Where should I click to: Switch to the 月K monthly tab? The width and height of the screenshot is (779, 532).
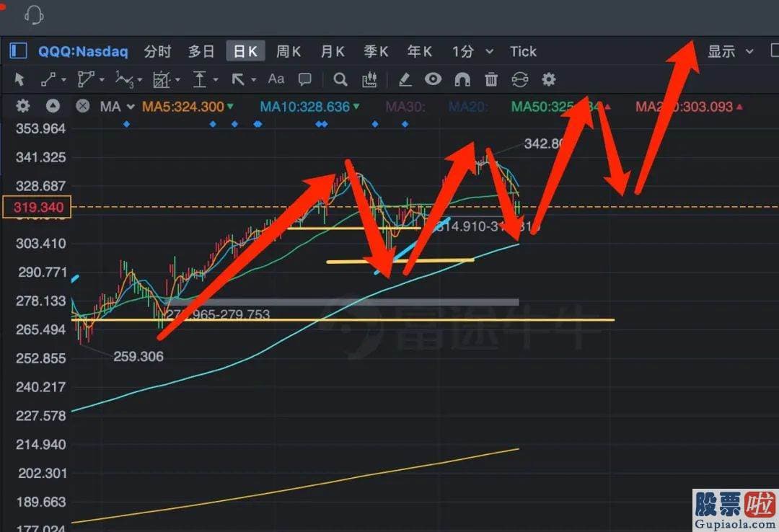tap(333, 51)
